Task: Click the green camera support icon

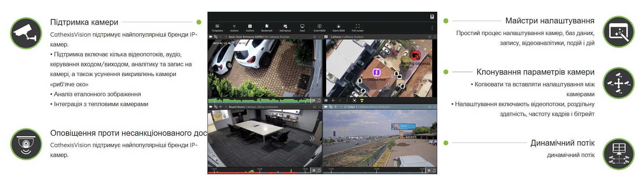Action: pos(26,33)
